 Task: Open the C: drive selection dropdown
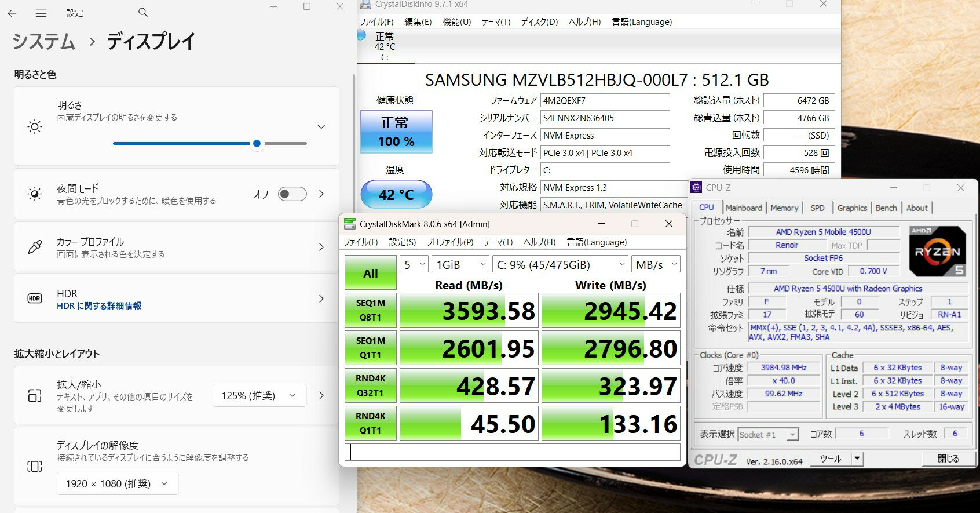pos(560,265)
